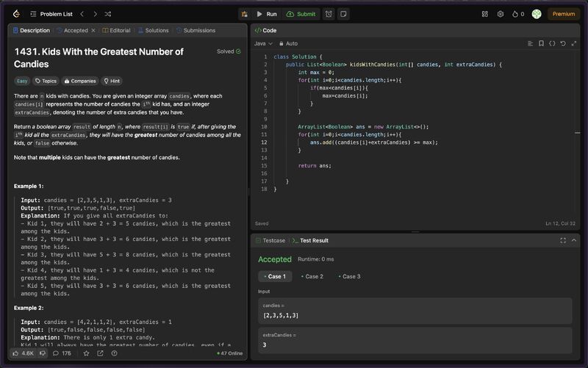Open the notes sticky icon
588x368 pixels.
pyautogui.click(x=343, y=14)
